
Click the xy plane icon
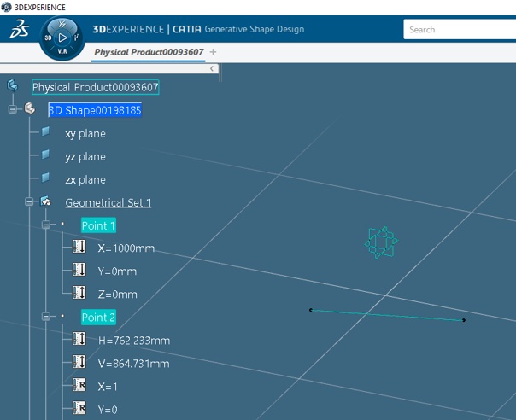(45, 131)
